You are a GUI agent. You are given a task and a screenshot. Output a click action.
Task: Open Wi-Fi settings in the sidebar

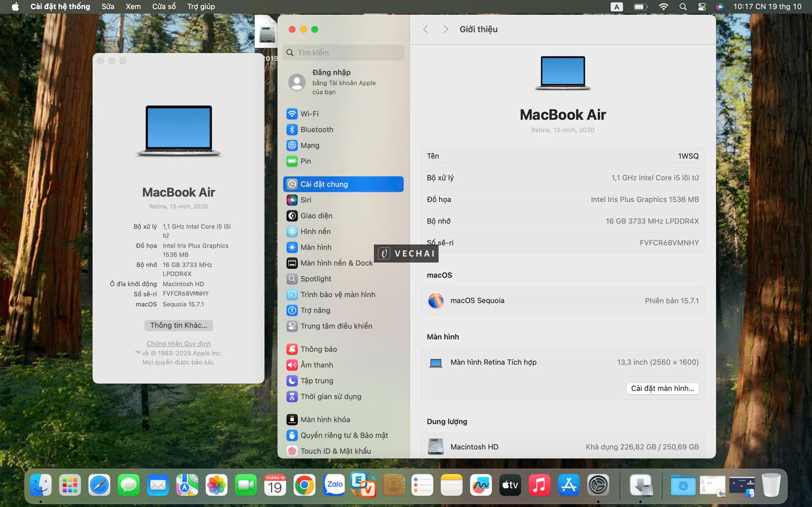point(309,114)
